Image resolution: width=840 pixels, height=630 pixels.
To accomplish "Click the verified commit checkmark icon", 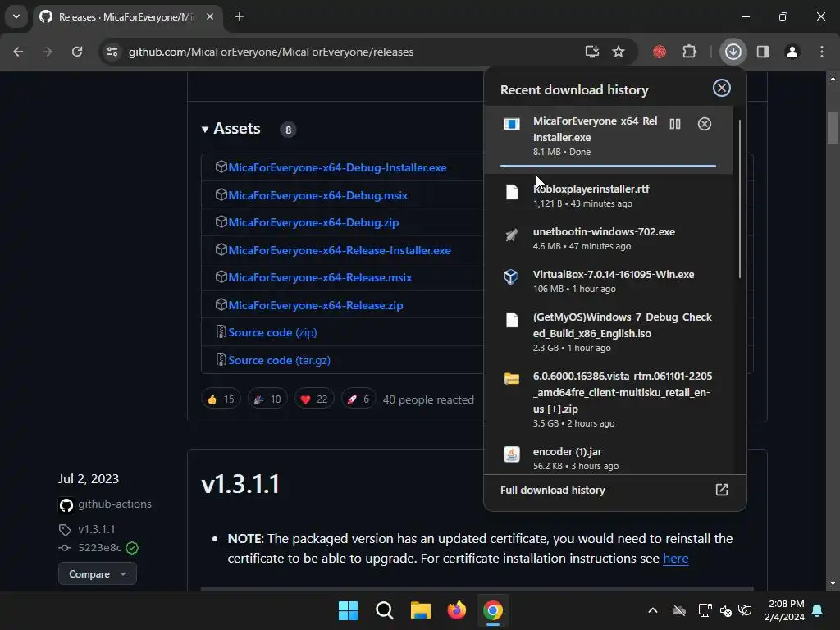I will click(132, 548).
